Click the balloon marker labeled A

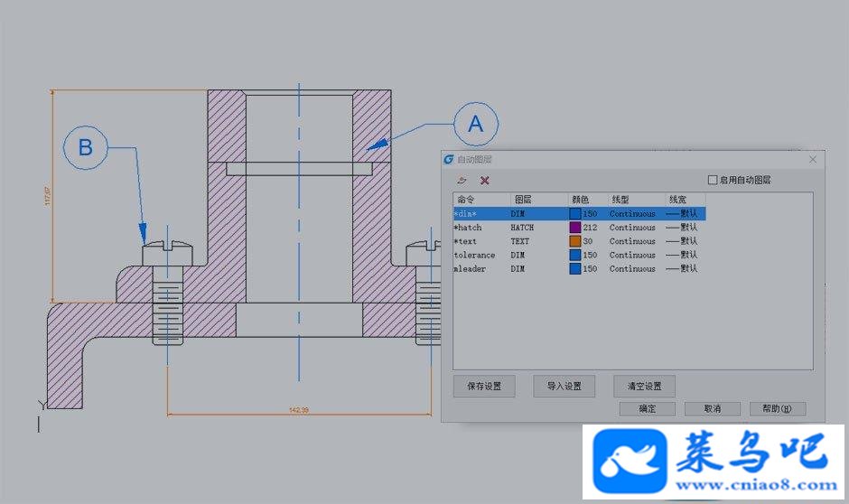pos(476,124)
